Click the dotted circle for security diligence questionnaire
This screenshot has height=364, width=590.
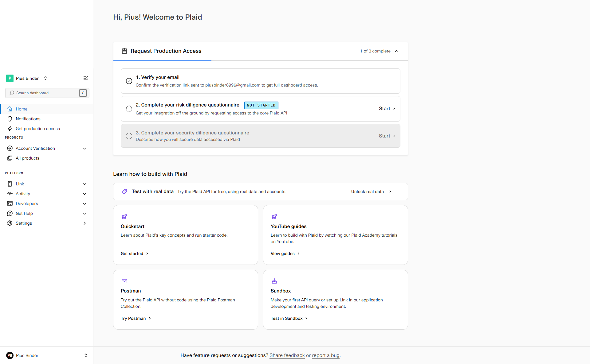pyautogui.click(x=129, y=136)
